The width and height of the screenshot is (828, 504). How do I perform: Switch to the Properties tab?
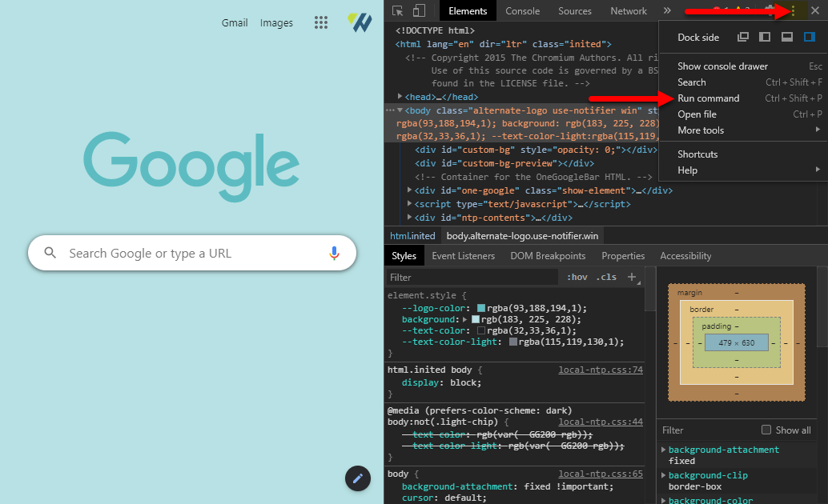tap(623, 256)
